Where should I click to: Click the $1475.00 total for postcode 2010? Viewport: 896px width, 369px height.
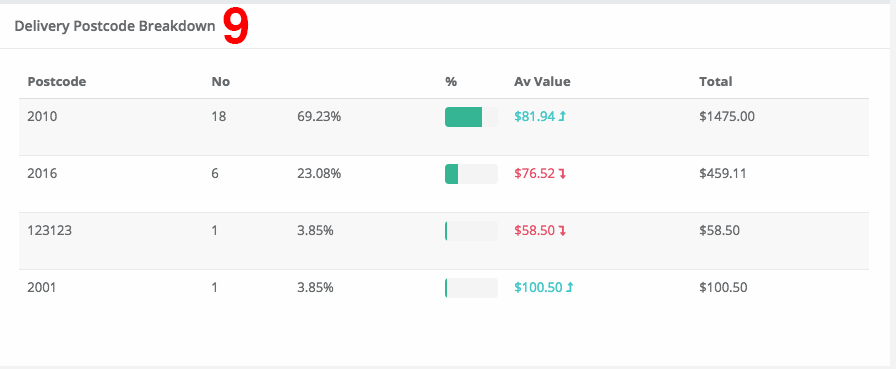click(x=727, y=117)
